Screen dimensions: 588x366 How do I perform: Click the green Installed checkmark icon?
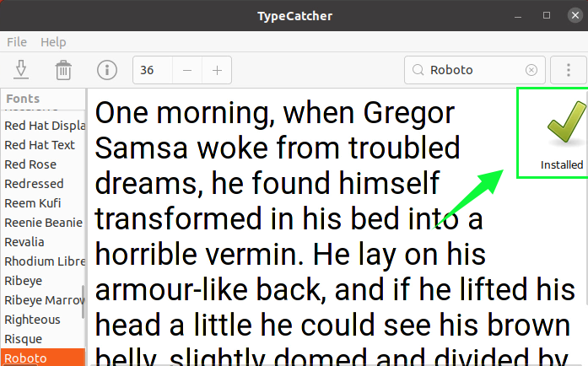(x=561, y=125)
